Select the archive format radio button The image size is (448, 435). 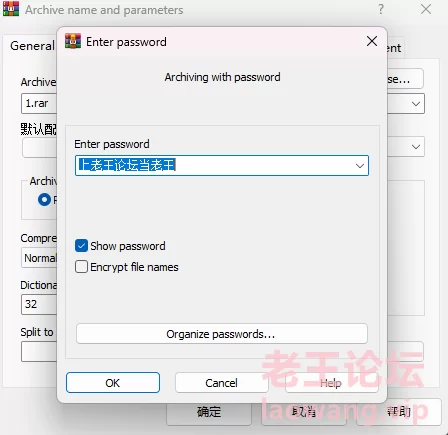point(44,200)
